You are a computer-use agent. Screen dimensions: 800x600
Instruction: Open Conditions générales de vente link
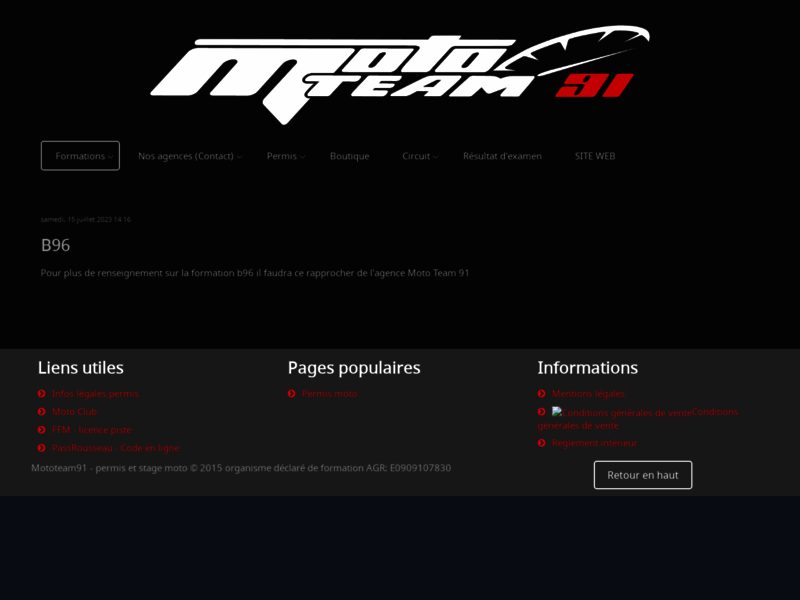coord(638,418)
